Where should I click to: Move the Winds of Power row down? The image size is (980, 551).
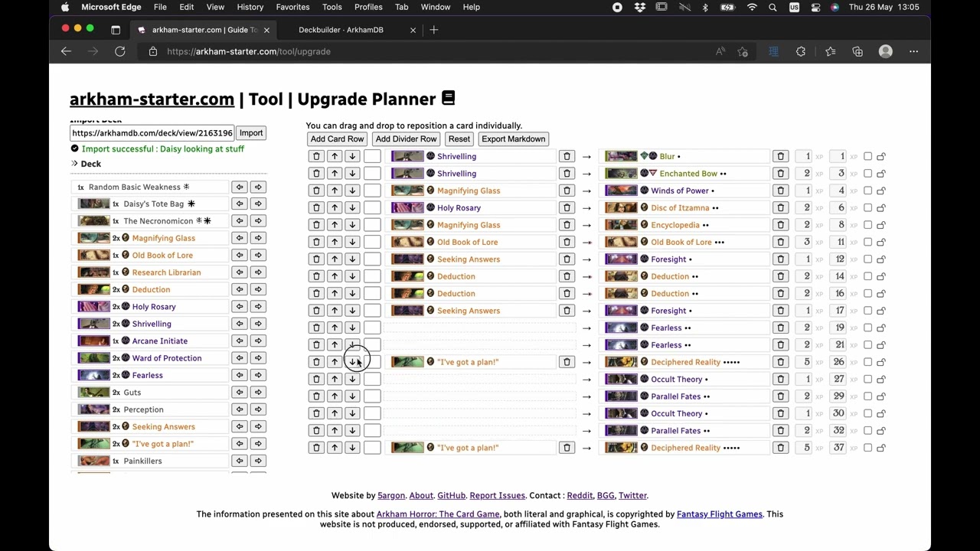click(352, 191)
